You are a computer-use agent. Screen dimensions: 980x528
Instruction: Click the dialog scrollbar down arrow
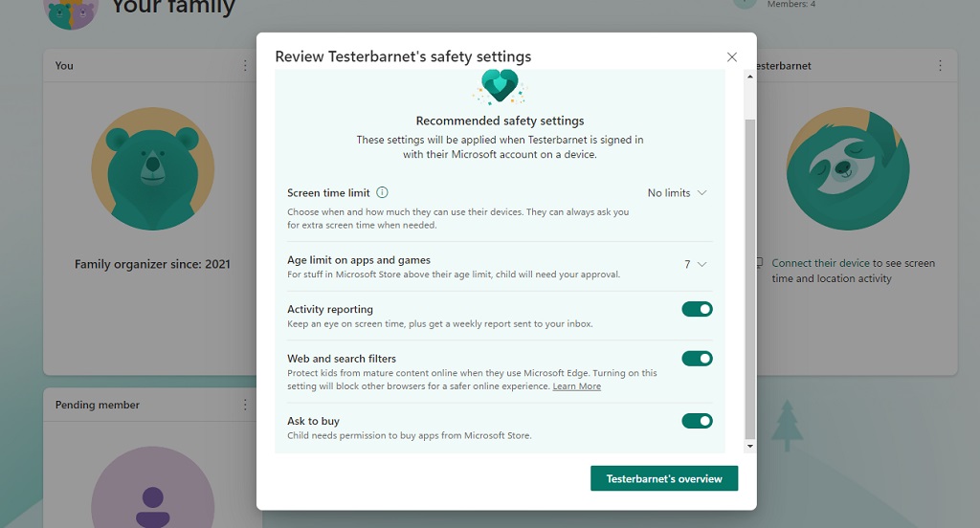click(750, 446)
